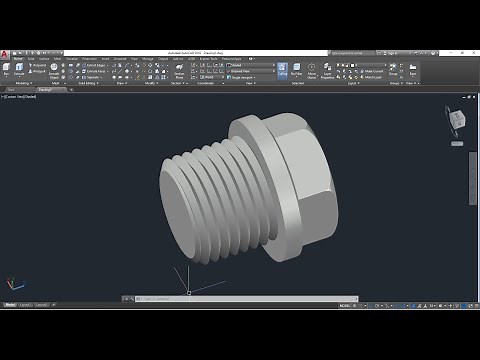Image resolution: width=480 pixels, height=360 pixels.
Task: Open the Parametric ribbon tab
Action: pyautogui.click(x=89, y=59)
